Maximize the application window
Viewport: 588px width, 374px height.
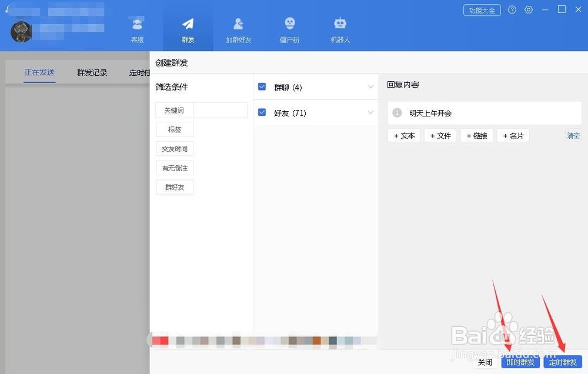[x=562, y=9]
